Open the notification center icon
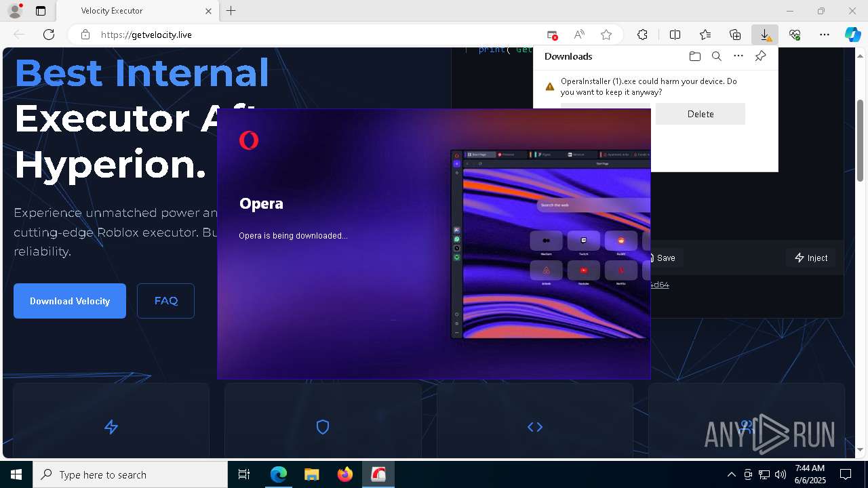Screen dimensions: 868x488 [x=846, y=474]
